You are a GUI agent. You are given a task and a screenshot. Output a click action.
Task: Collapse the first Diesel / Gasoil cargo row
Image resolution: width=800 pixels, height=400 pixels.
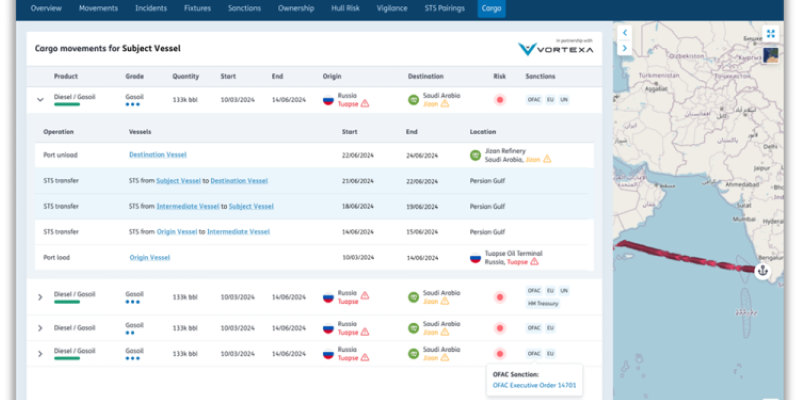point(41,100)
